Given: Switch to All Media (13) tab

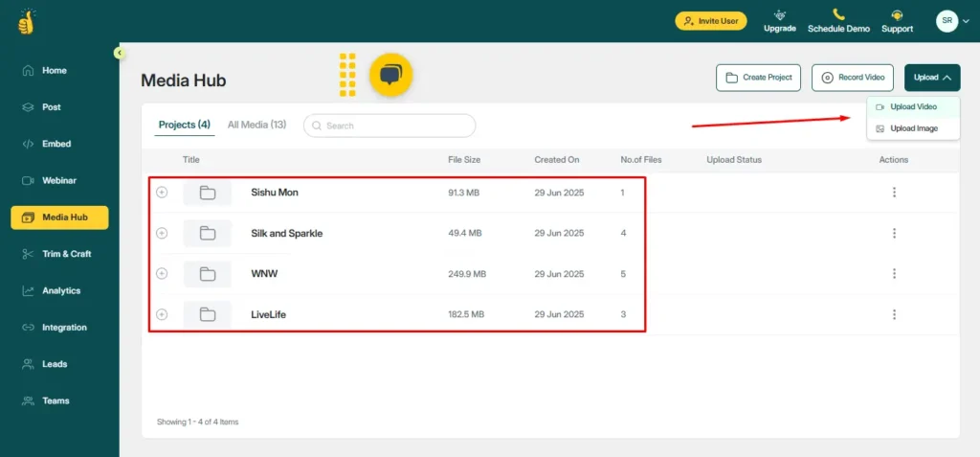Looking at the screenshot, I should tap(256, 125).
